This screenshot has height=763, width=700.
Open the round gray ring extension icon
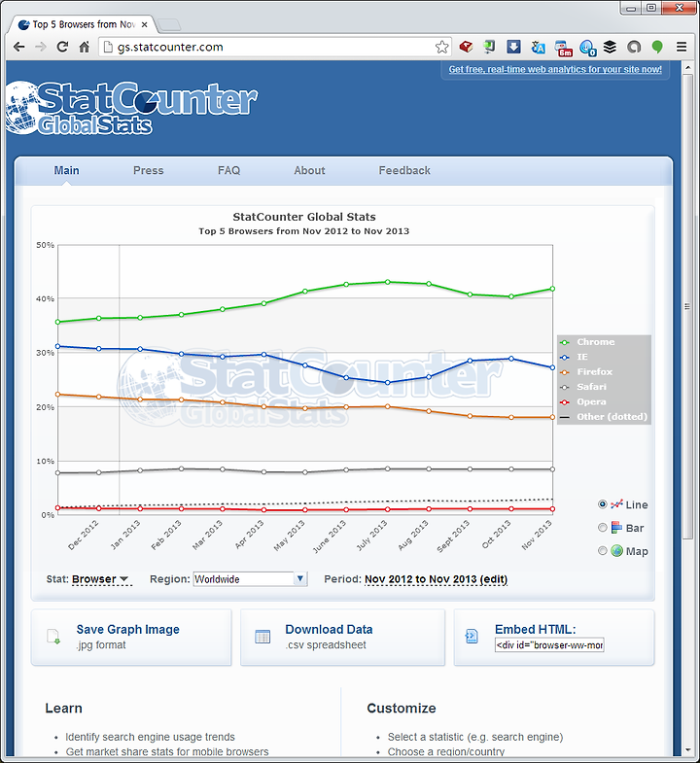[634, 48]
